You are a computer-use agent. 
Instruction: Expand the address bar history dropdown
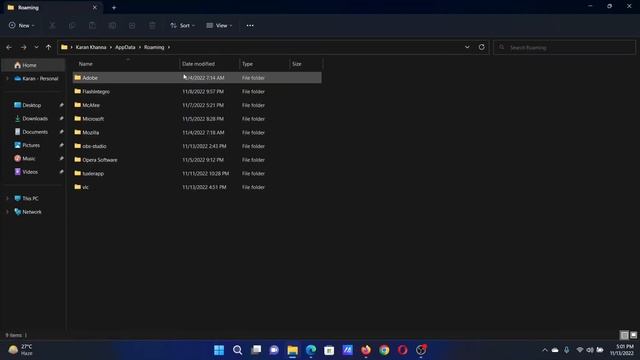pyautogui.click(x=467, y=47)
